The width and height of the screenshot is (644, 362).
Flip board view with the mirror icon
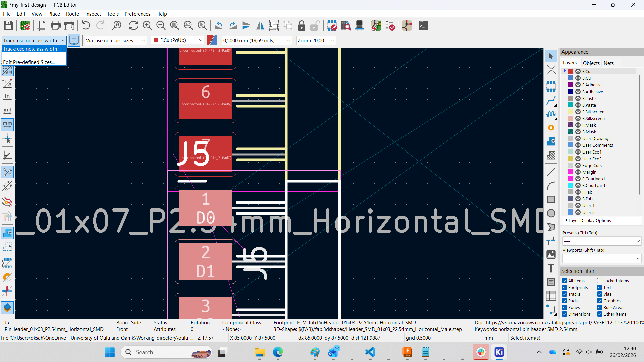[260, 25]
